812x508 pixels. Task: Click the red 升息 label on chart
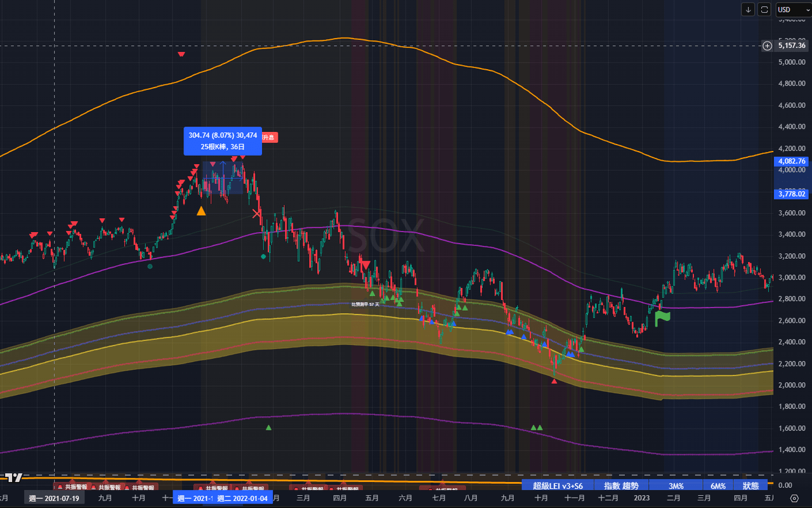(269, 137)
